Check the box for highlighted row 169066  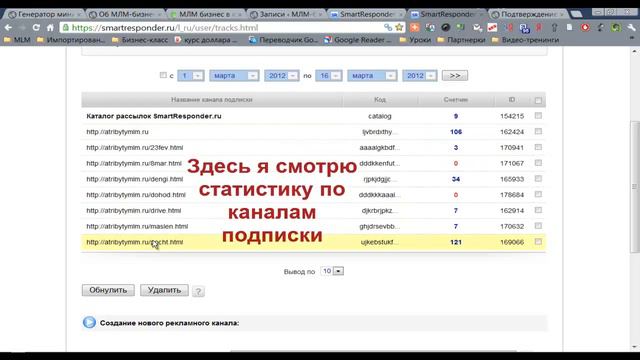[538, 242]
